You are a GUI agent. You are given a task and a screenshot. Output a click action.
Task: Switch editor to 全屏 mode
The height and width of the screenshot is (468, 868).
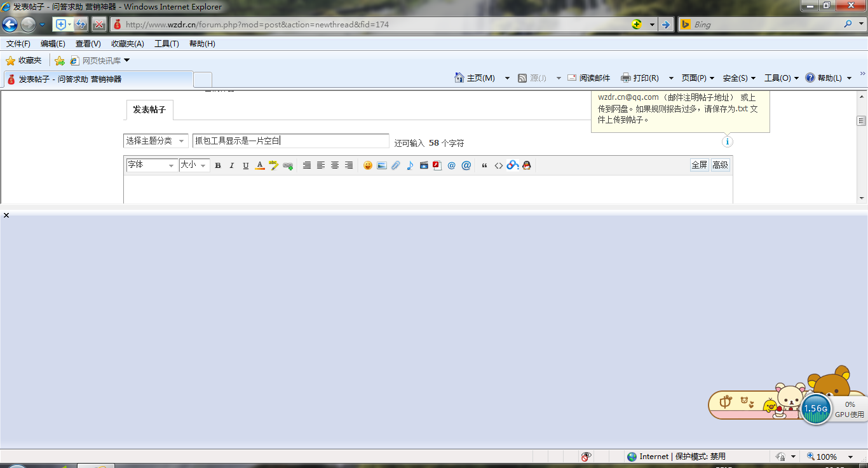699,165
